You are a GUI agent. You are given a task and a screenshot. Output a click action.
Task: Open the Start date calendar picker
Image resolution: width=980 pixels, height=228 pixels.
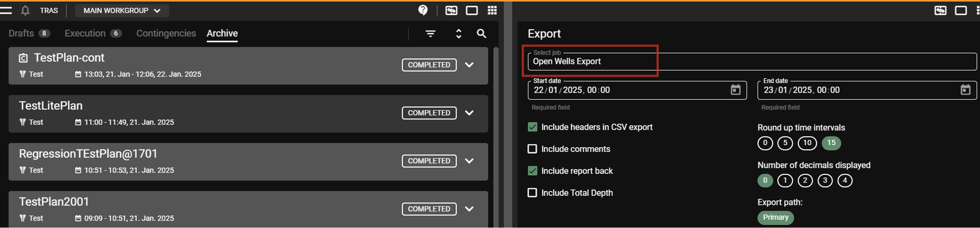tap(735, 90)
